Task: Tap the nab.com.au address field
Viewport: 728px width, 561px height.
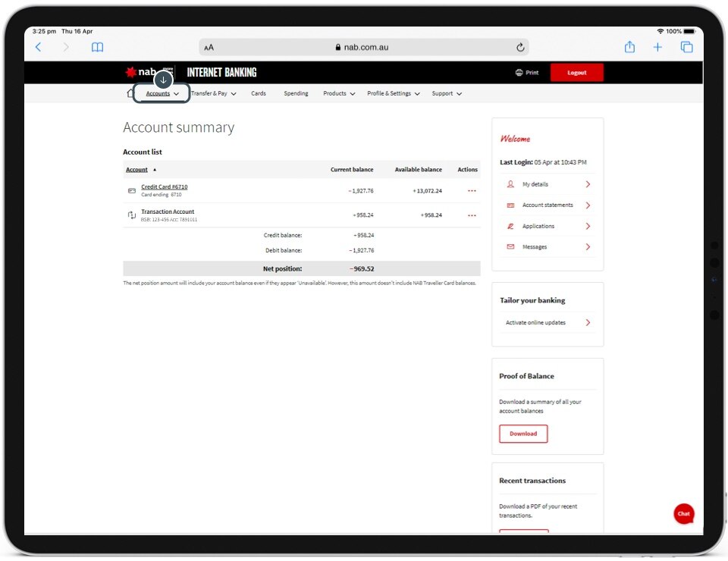Action: coord(362,47)
